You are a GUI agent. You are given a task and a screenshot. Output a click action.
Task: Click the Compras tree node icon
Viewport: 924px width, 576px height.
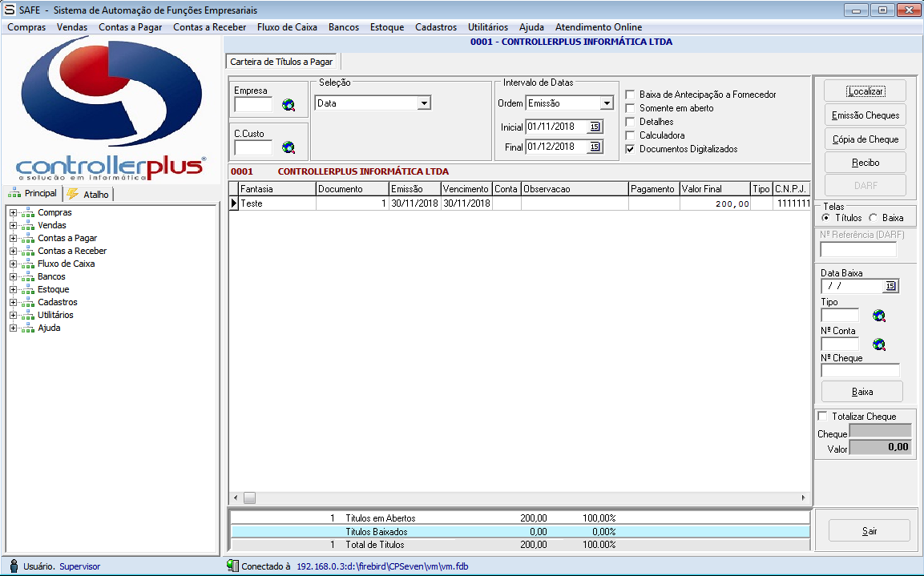28,212
